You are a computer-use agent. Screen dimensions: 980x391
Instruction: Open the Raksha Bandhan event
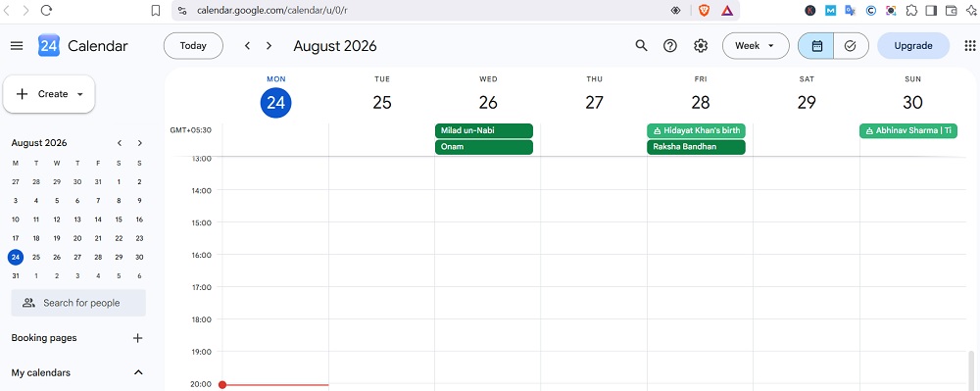(696, 147)
